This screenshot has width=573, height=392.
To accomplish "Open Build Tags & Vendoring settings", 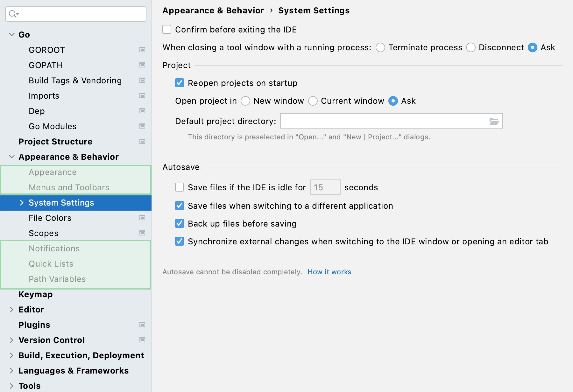I will click(x=76, y=80).
